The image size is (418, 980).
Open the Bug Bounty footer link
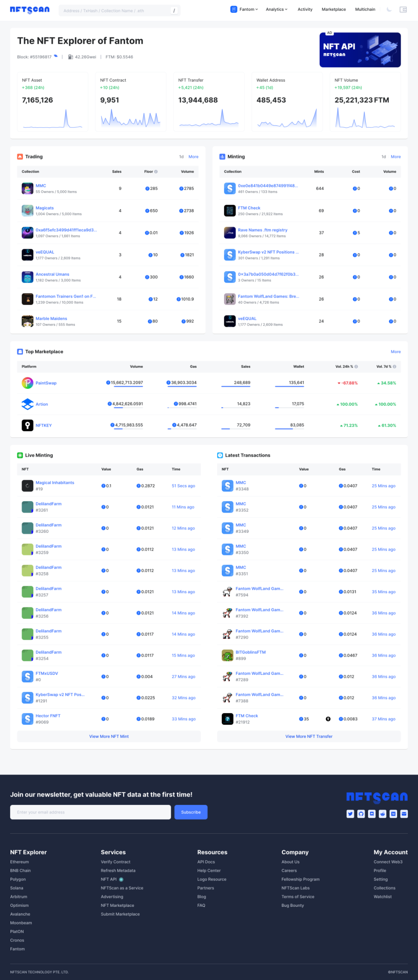point(293,905)
